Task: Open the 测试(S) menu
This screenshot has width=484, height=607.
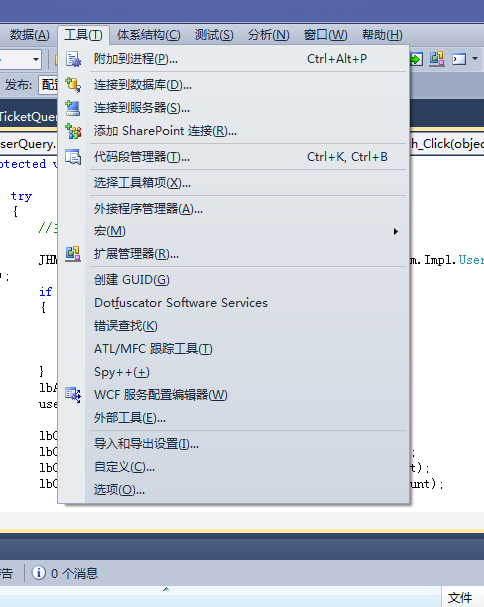Action: [x=214, y=35]
